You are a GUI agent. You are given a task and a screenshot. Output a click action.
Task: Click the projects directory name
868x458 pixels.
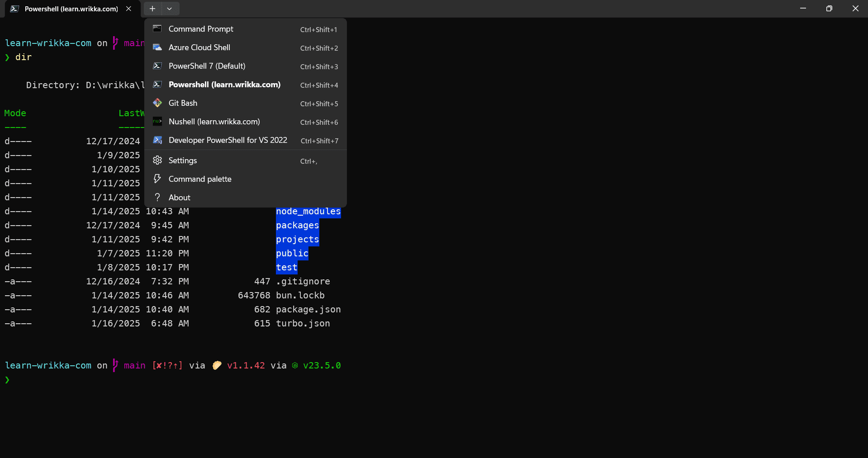297,239
